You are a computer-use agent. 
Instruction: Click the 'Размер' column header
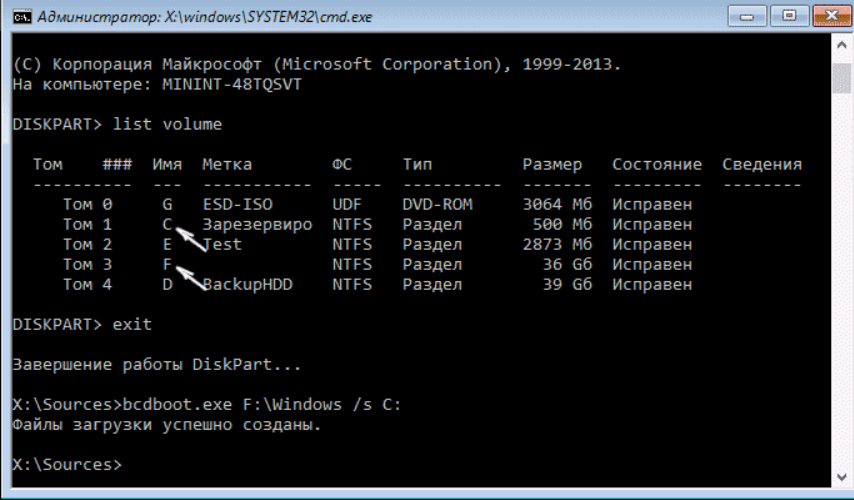tap(552, 164)
